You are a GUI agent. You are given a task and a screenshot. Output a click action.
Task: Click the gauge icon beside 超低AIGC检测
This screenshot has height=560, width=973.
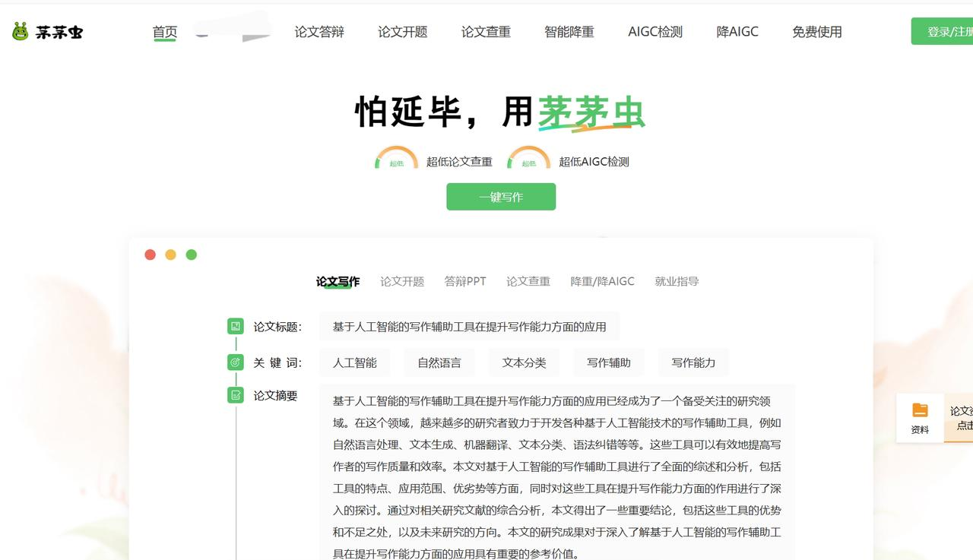[x=528, y=158]
